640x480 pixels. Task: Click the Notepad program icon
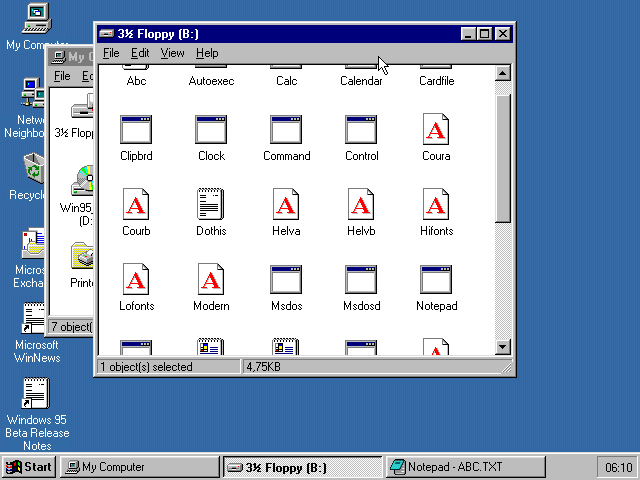point(436,281)
